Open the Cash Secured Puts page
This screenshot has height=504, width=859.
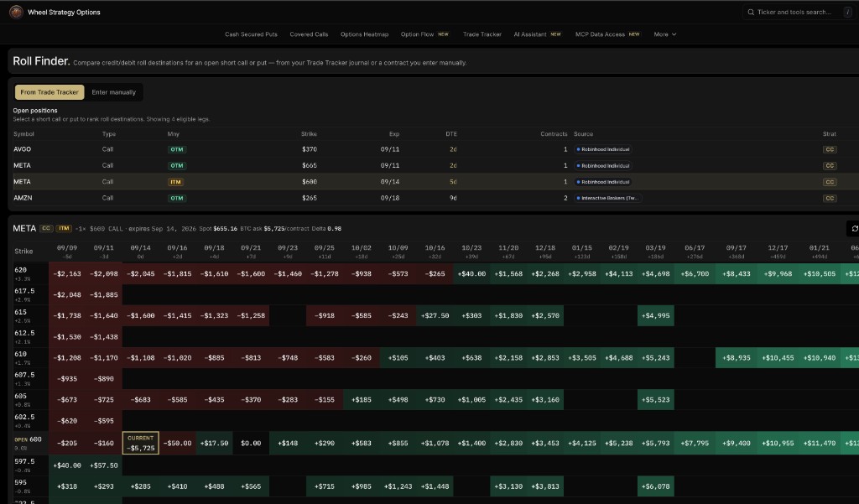[251, 34]
